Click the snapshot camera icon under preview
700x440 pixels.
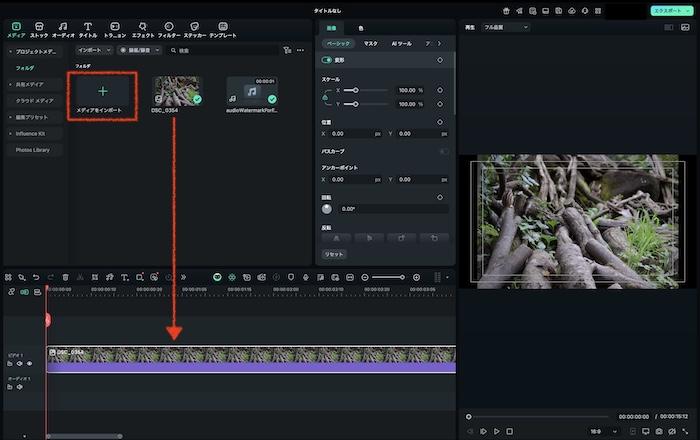tap(659, 431)
